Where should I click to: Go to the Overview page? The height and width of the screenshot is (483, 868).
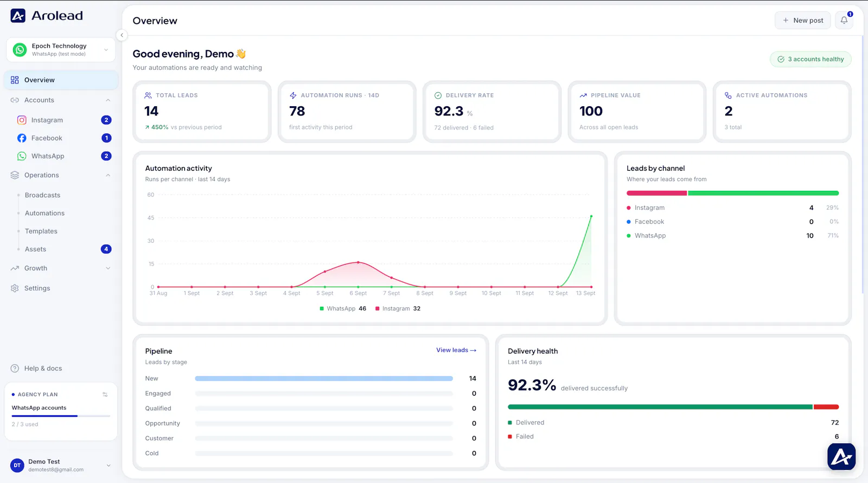pos(61,80)
